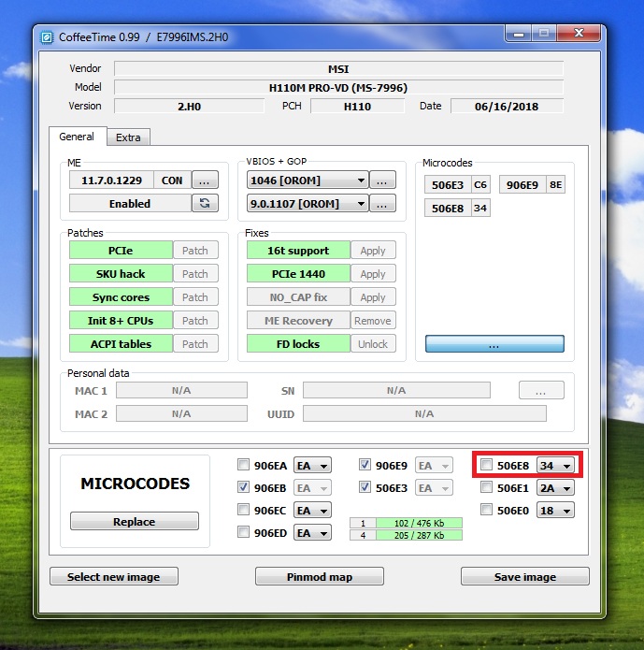Image resolution: width=644 pixels, height=650 pixels.
Task: Open the 906EC version dropdown
Action: (312, 511)
